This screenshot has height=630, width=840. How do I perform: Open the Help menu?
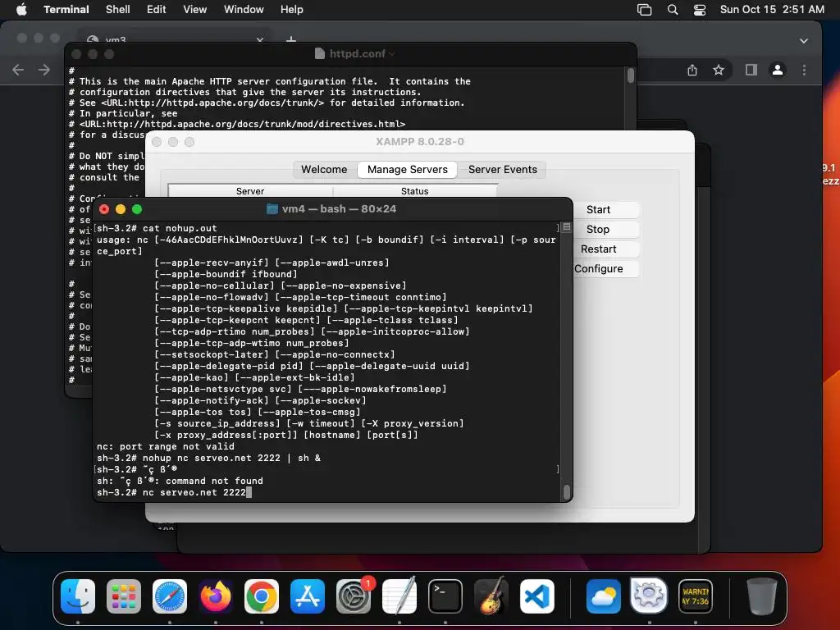(x=291, y=10)
